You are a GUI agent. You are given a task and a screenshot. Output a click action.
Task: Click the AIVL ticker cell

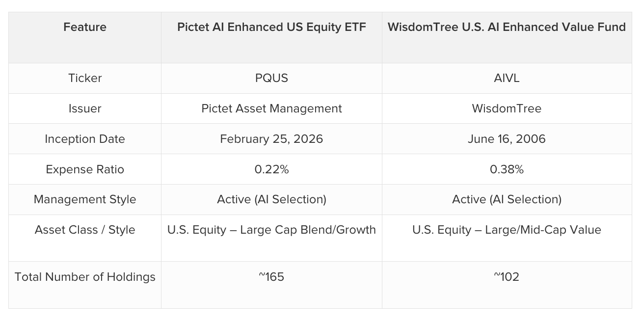(x=507, y=78)
